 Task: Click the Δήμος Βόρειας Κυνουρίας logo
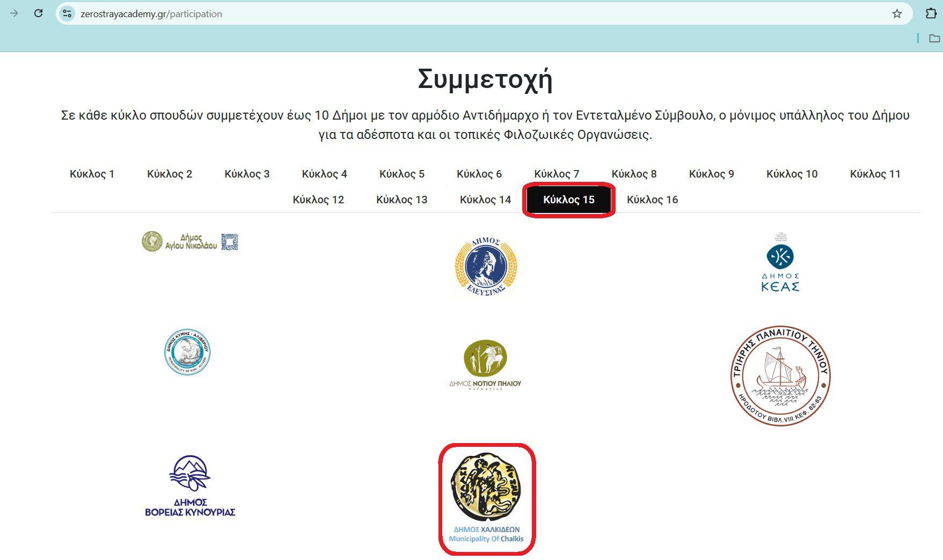tap(190, 486)
